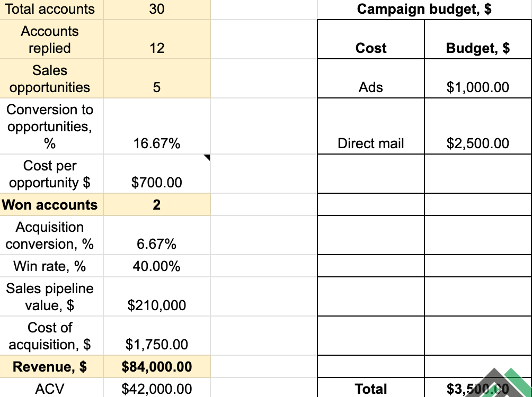Select the 40.00% win rate cell

[x=157, y=266]
